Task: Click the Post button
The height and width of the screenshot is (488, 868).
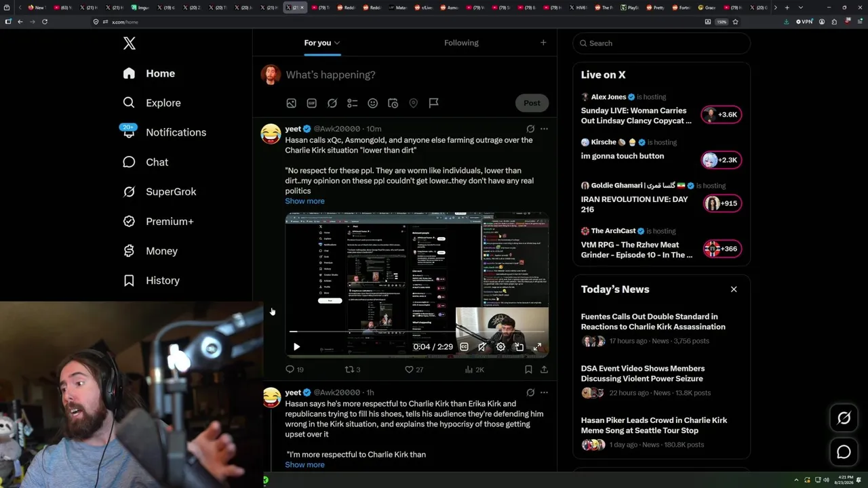Action: tap(532, 103)
